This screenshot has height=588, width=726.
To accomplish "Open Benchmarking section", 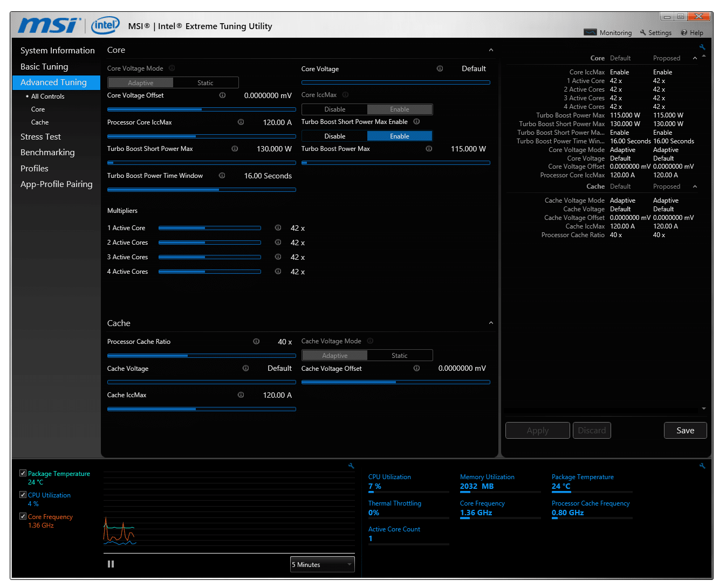I will coord(47,153).
